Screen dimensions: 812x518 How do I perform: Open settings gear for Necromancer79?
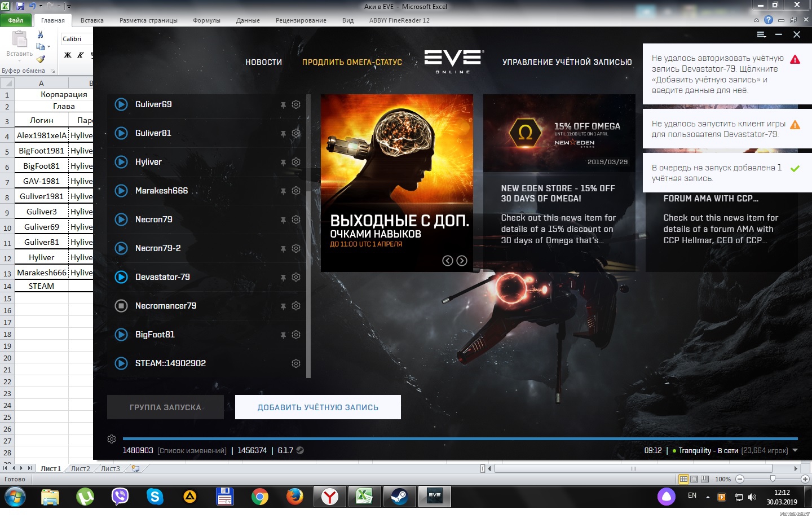pyautogui.click(x=296, y=306)
